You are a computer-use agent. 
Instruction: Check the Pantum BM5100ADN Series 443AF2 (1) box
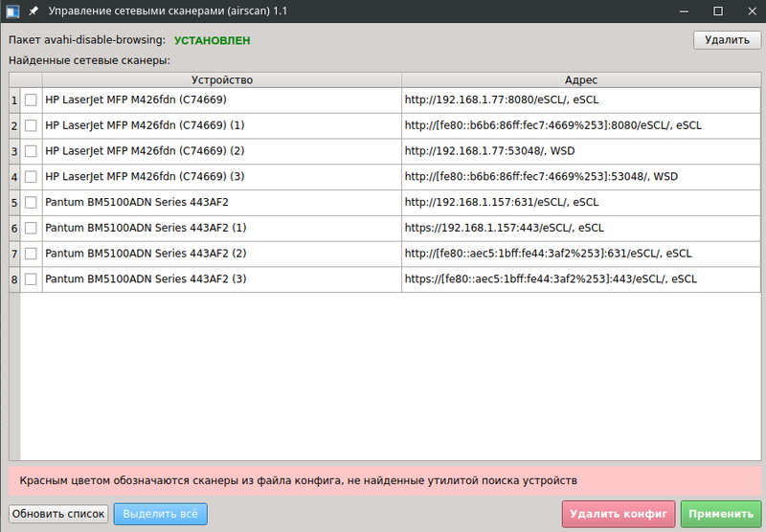[x=31, y=229]
